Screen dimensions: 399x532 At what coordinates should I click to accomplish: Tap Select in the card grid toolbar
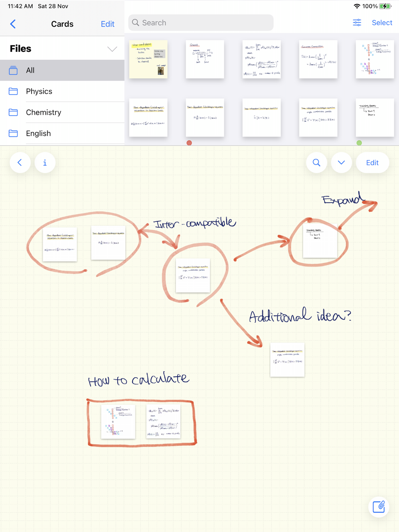point(382,23)
